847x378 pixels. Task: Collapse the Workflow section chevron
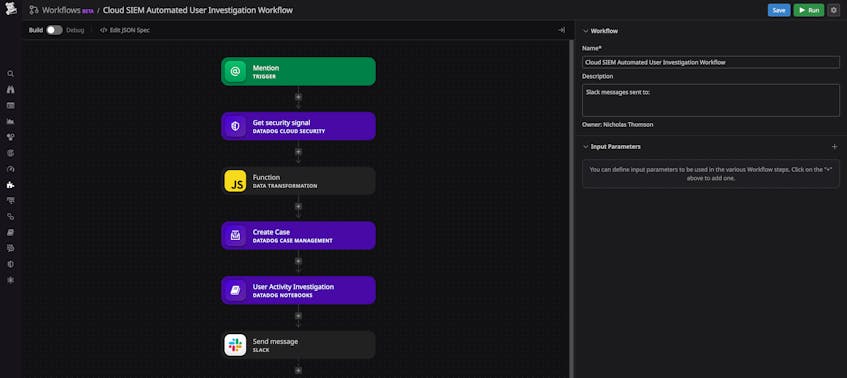point(586,31)
